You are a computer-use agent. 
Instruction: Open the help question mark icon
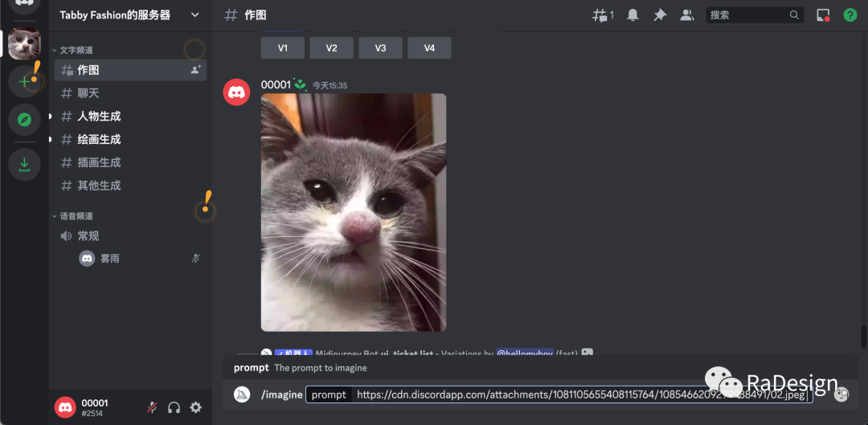(x=850, y=15)
